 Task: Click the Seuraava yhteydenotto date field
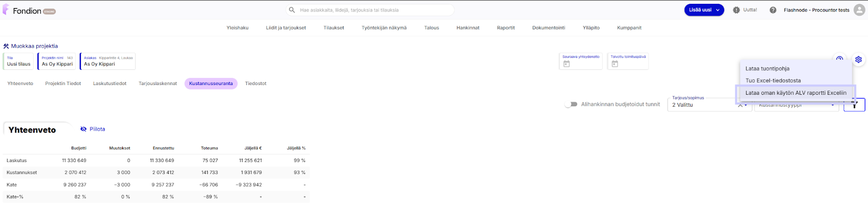(582, 61)
